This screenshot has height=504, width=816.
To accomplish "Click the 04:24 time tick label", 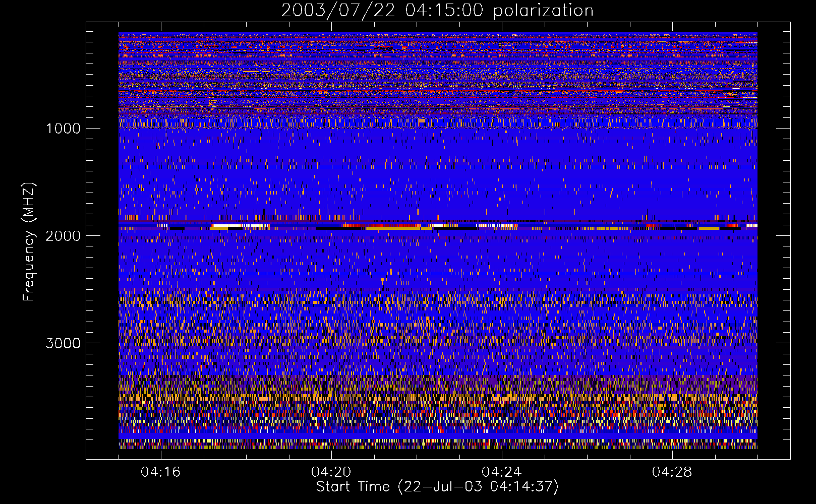I will (501, 472).
